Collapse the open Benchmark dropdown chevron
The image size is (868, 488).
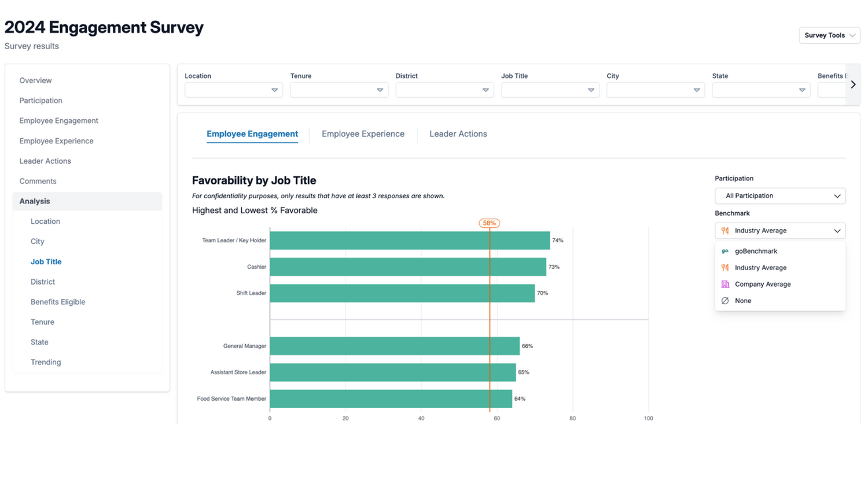click(837, 230)
